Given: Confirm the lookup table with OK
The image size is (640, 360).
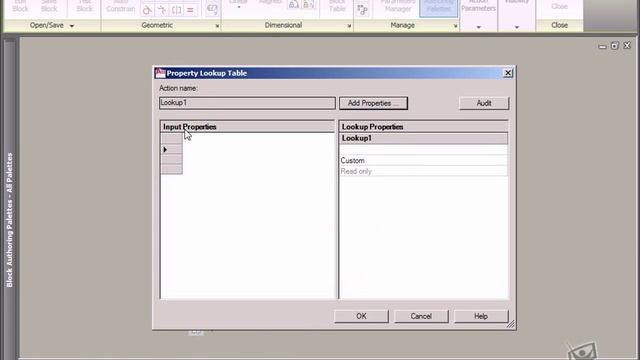Looking at the screenshot, I should coord(361,316).
